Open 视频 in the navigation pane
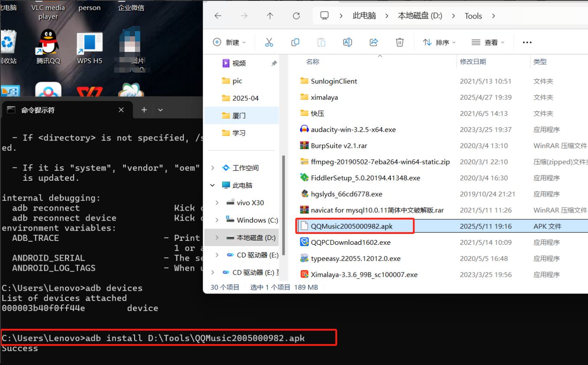This screenshot has height=365, width=588. coord(239,64)
